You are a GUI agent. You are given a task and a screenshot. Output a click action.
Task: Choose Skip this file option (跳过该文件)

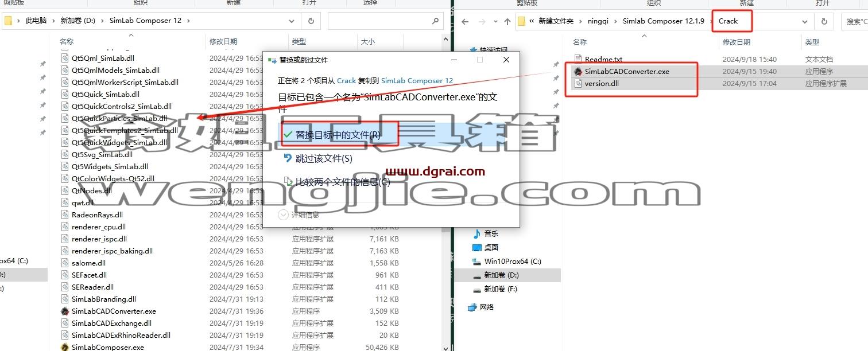point(323,158)
